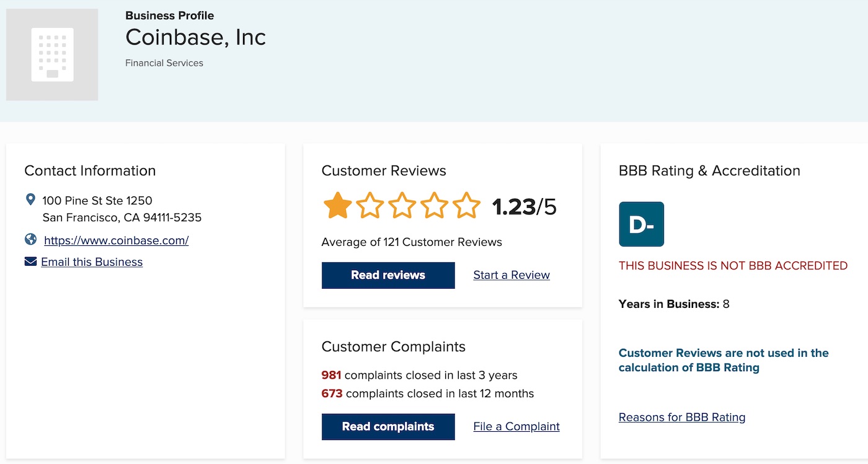Image resolution: width=868 pixels, height=464 pixels.
Task: Click the map pin icon beside the address
Action: tap(30, 199)
